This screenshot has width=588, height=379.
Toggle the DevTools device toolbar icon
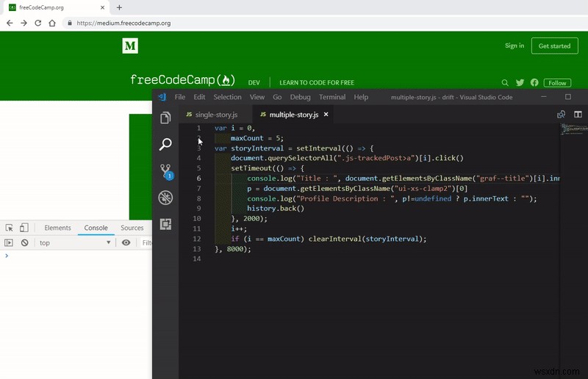click(x=24, y=228)
